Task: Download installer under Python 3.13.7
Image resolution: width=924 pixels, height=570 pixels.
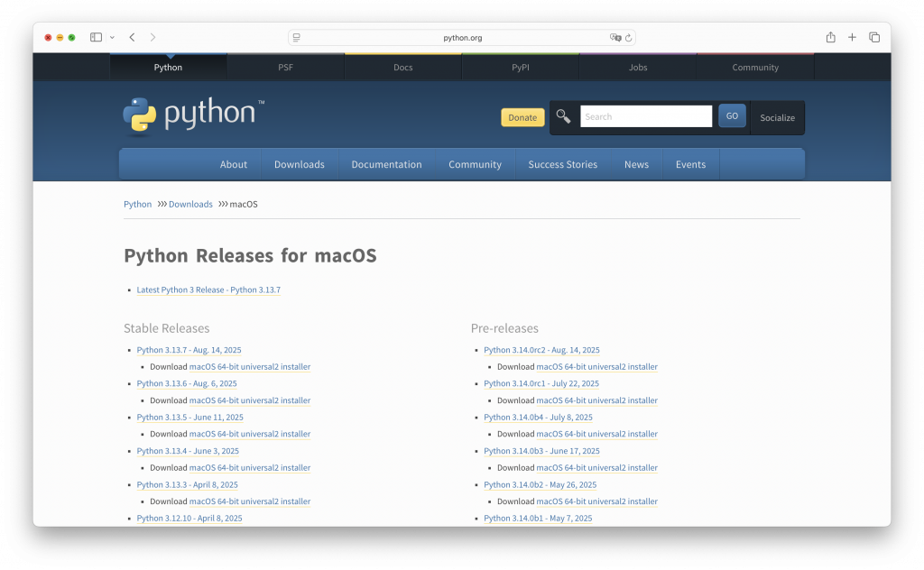Action: tap(250, 367)
